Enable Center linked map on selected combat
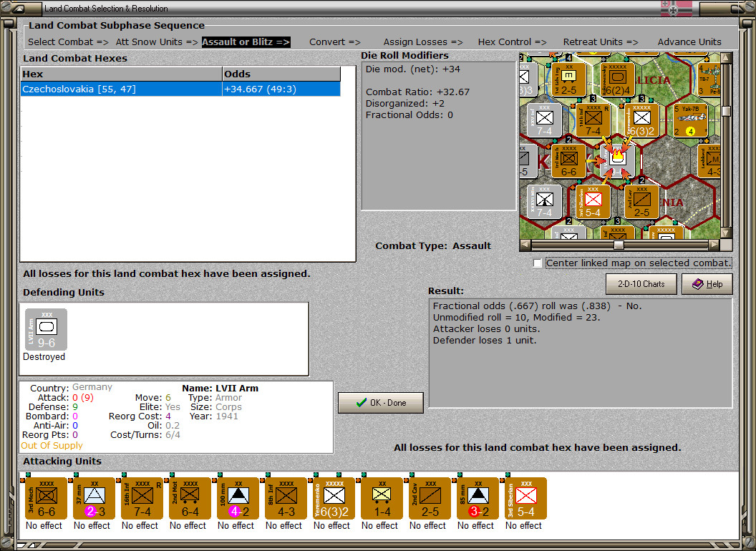The image size is (756, 551). [538, 263]
